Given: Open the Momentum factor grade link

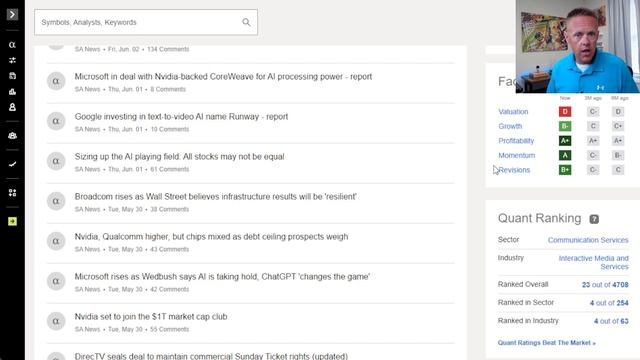Looking at the screenshot, I should [516, 156].
